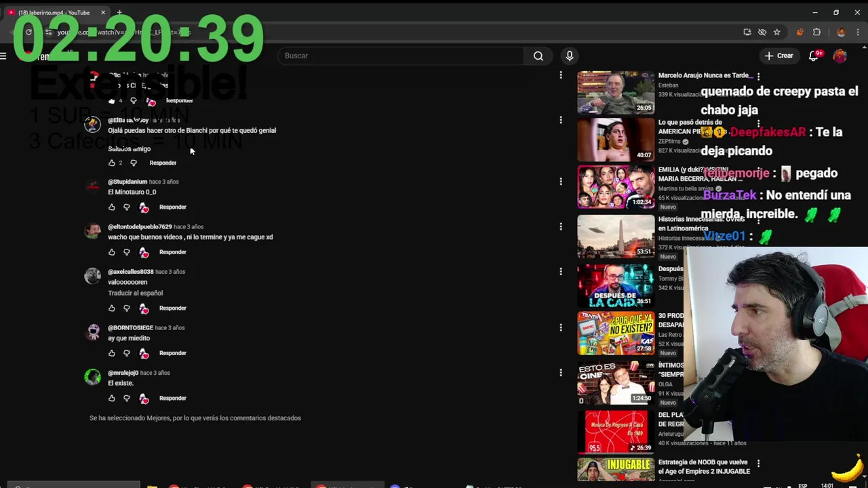Click the install app icon in address bar
This screenshot has width=868, height=488.
pyautogui.click(x=747, y=32)
